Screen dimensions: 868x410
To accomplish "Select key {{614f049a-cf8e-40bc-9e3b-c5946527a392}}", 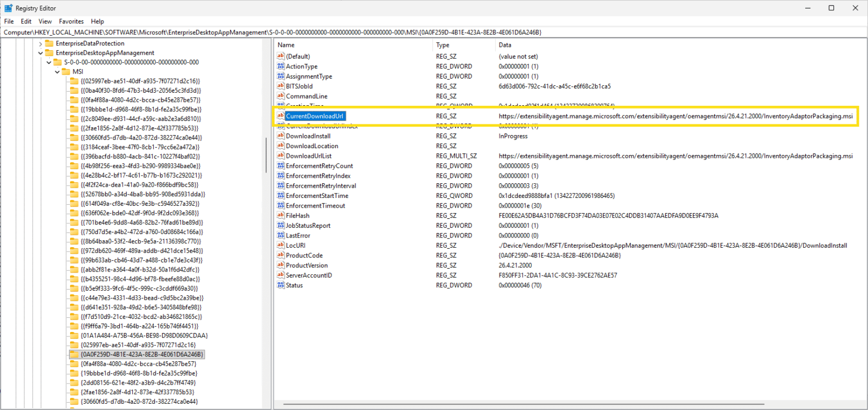I will pos(140,204).
